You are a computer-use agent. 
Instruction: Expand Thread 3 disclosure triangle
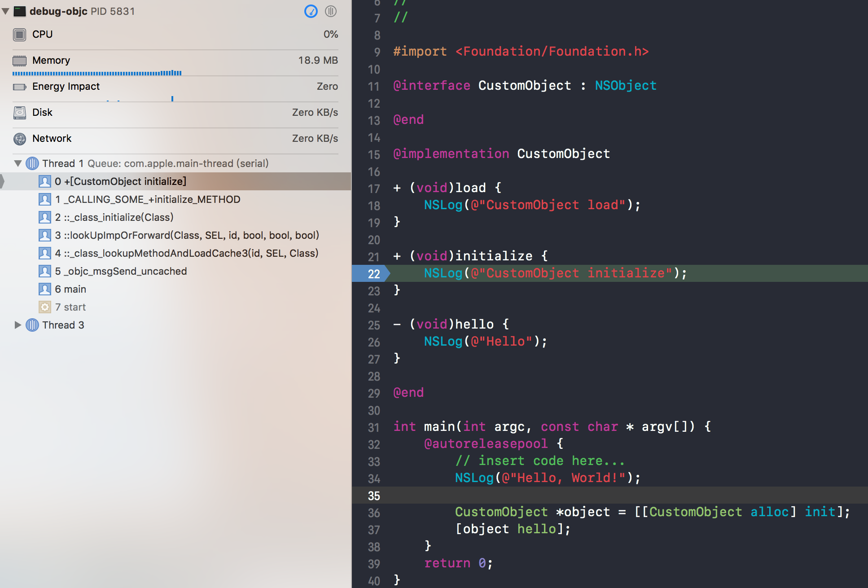tap(18, 325)
